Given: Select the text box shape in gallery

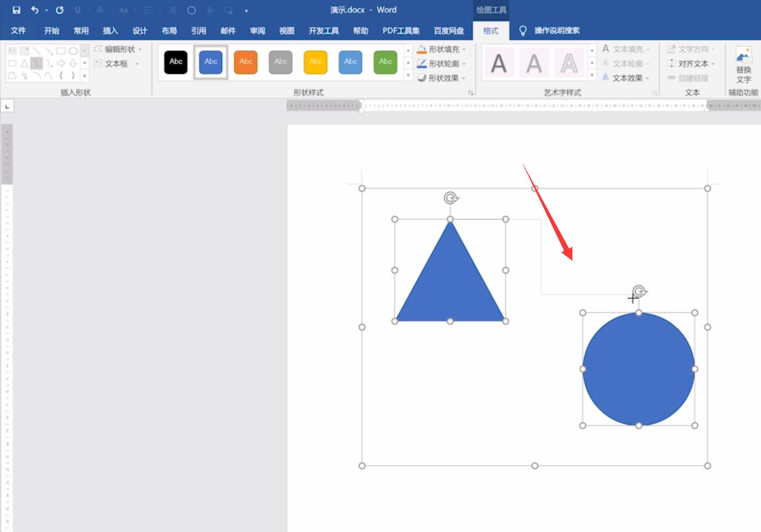Looking at the screenshot, I should click(12, 50).
